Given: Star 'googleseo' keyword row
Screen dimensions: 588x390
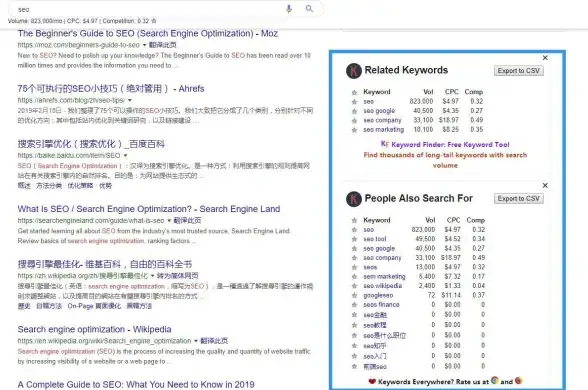Looking at the screenshot, I should pyautogui.click(x=354, y=296).
